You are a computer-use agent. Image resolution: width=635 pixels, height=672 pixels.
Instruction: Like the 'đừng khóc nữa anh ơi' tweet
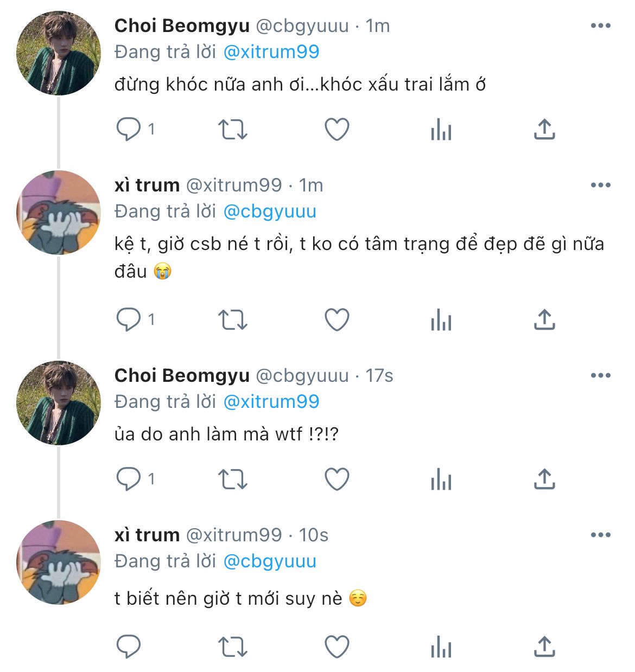point(336,130)
